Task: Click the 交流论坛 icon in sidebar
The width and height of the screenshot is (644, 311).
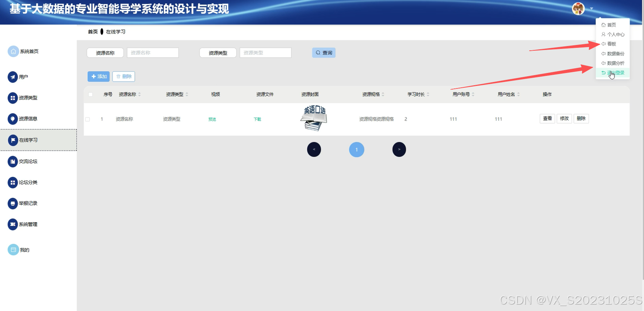Action: [13, 161]
